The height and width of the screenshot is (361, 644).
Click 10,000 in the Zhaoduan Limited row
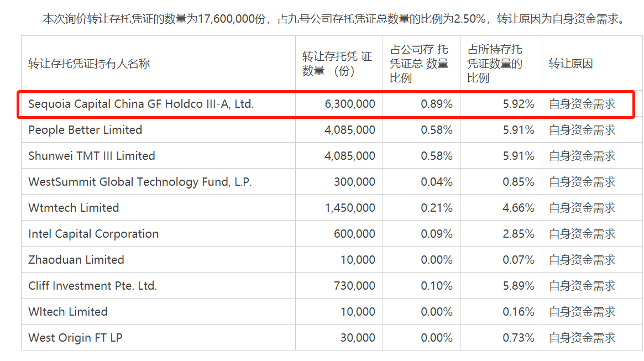tap(358, 260)
